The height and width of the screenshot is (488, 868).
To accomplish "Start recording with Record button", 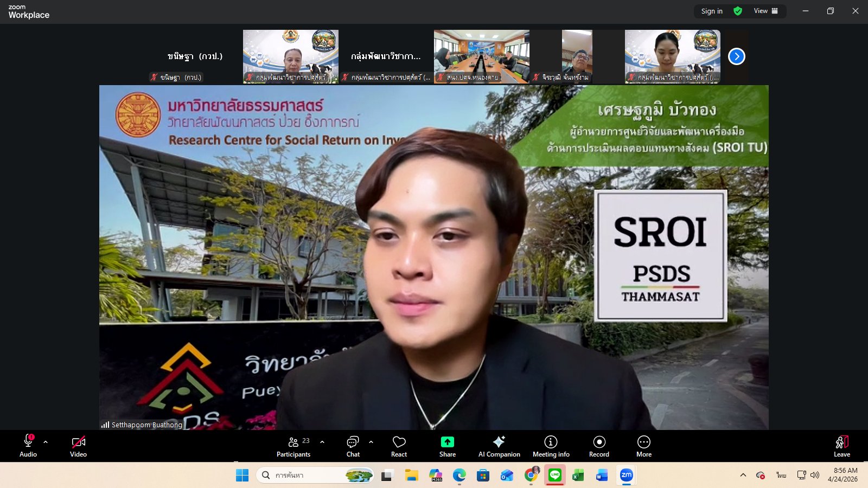I will pos(599,446).
